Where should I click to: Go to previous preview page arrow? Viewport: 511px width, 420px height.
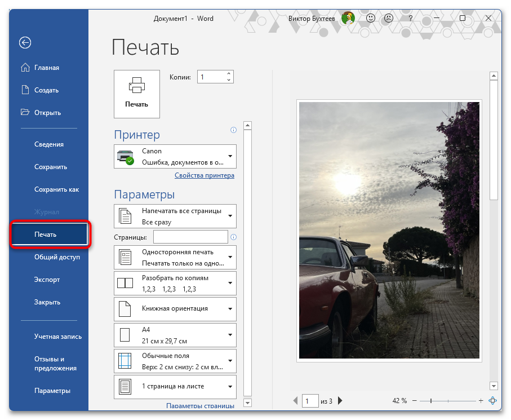coord(295,401)
